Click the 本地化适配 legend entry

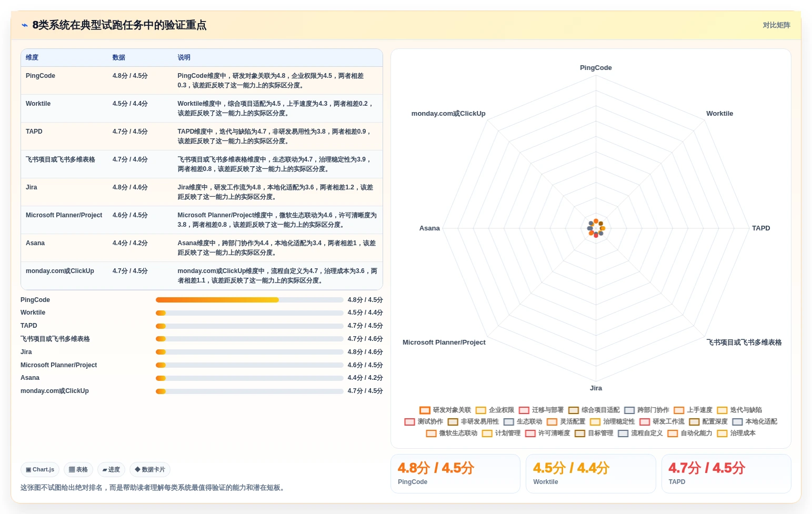[x=755, y=421]
